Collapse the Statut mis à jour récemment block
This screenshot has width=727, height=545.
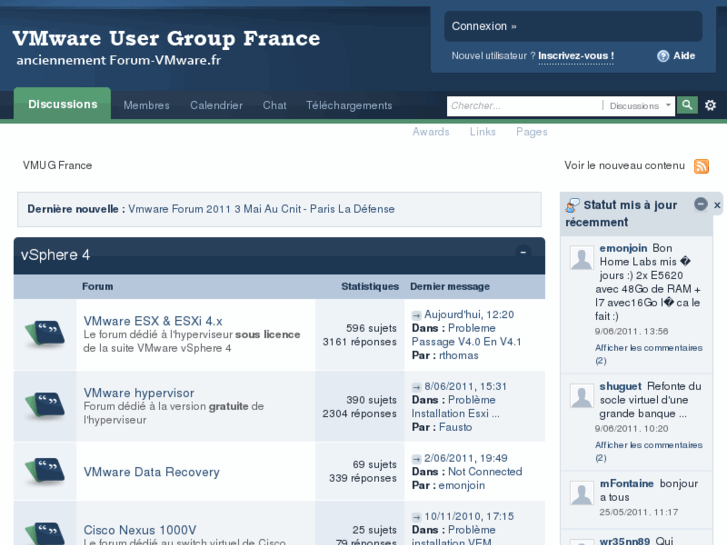point(701,204)
